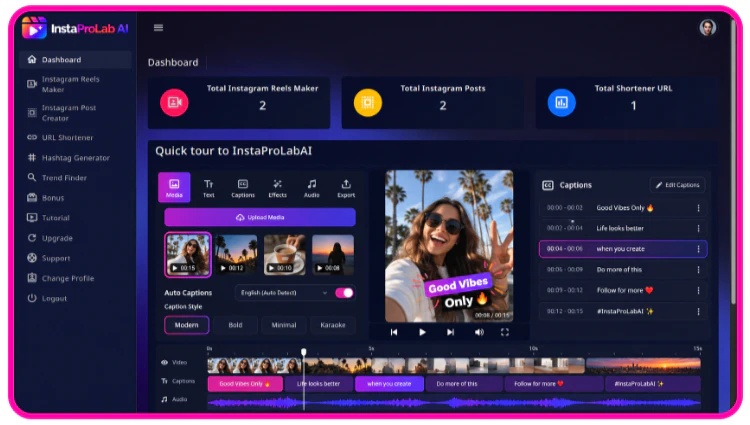Screen dimensions: 750x425
Task: Select the 00:08 sunset silhouette clip
Action: click(333, 255)
